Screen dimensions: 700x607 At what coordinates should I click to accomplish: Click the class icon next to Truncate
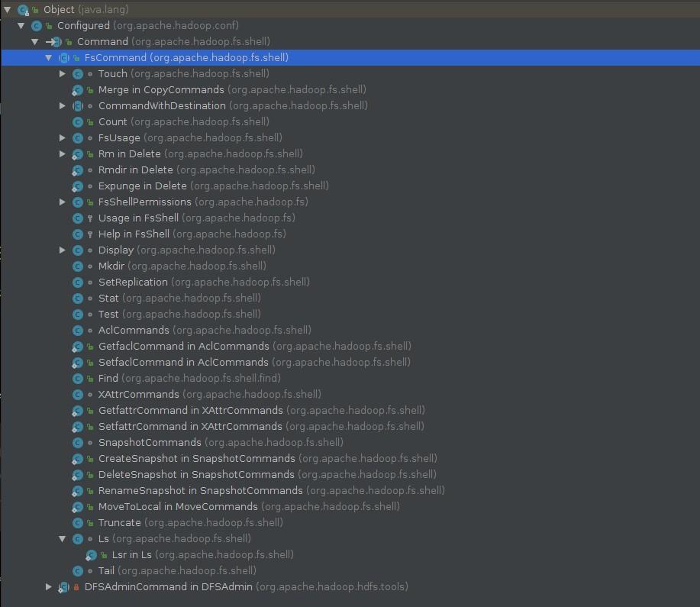(77, 522)
